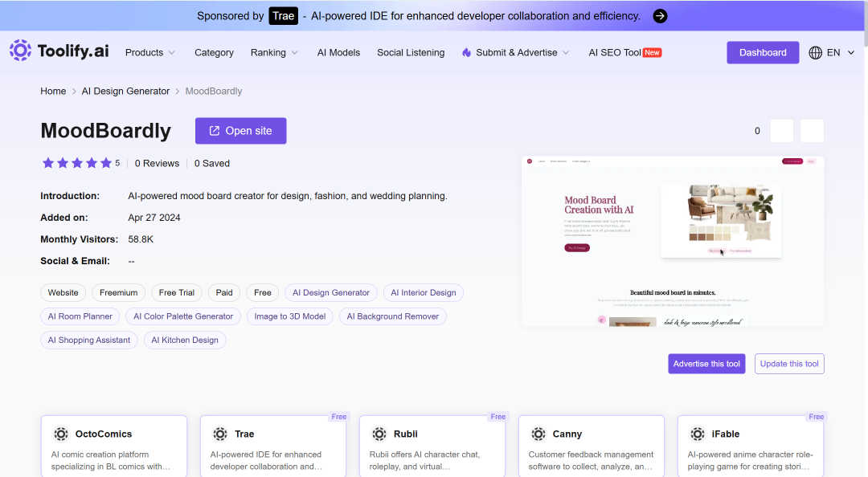Image resolution: width=868 pixels, height=477 pixels.
Task: Open AI Kitchen Design tag
Action: (185, 340)
